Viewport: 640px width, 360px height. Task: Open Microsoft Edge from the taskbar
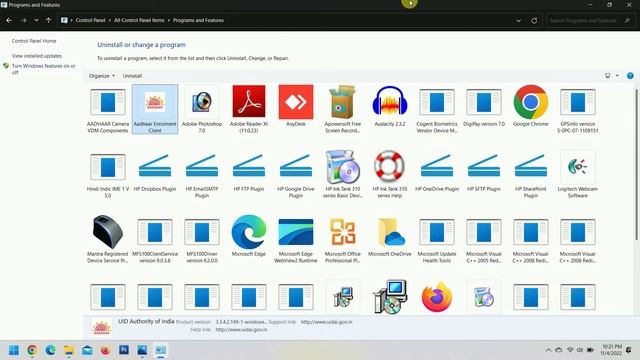tap(51, 350)
